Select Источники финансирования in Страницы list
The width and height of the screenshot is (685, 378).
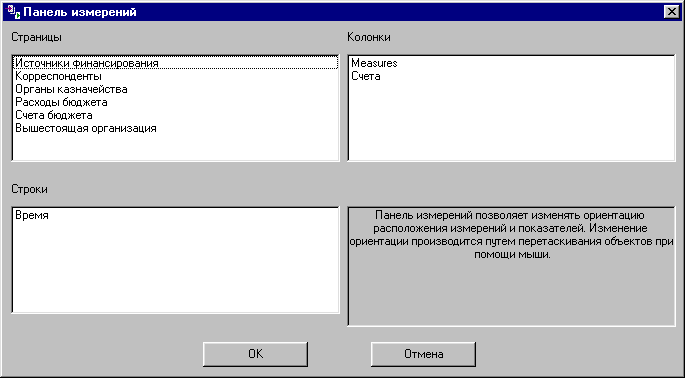click(176, 63)
